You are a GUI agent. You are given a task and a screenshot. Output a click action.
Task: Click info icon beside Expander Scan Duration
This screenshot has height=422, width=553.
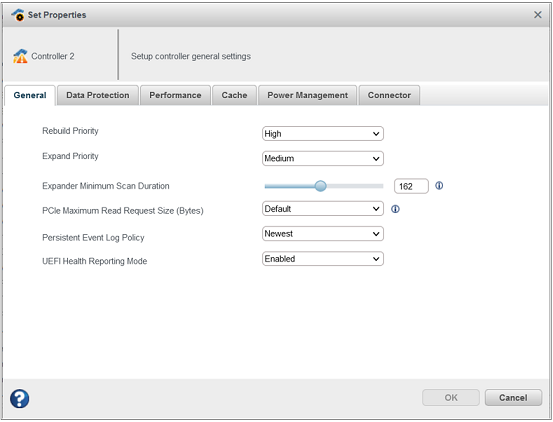(x=439, y=185)
